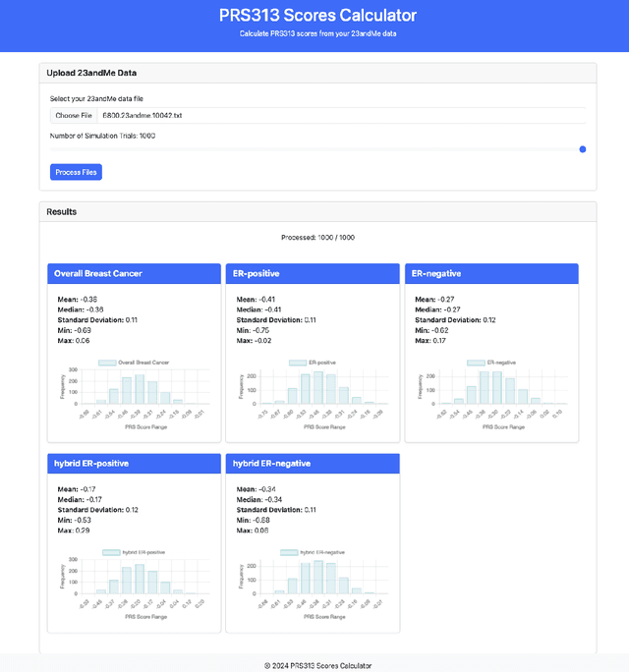
Task: Click the Processed 1000 / 1000 status text
Action: coord(317,238)
